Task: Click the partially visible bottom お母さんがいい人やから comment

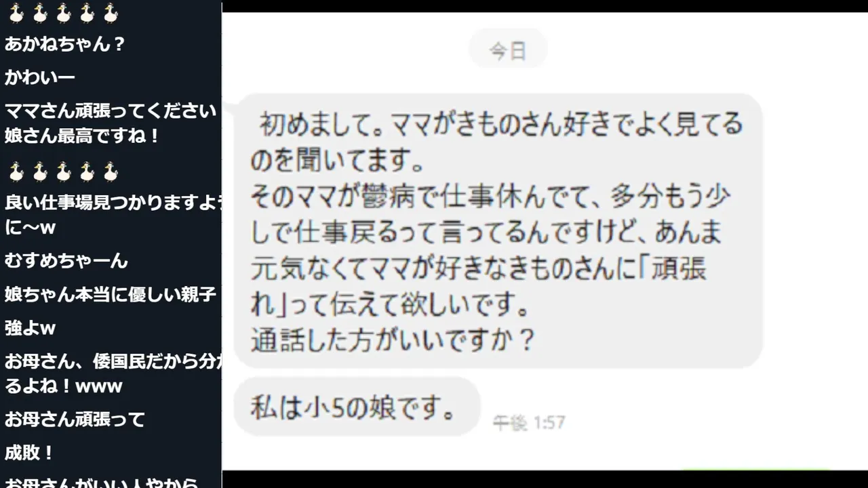Action: pos(102,483)
